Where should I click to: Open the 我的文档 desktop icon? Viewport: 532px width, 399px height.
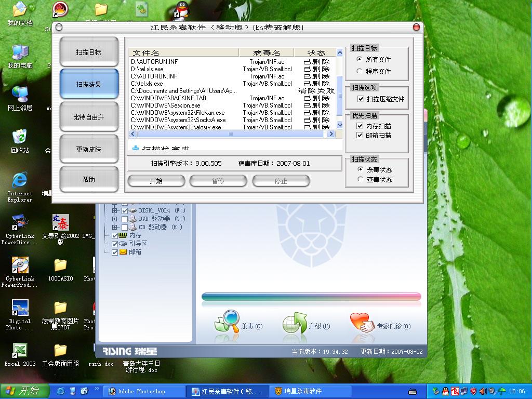(x=20, y=14)
